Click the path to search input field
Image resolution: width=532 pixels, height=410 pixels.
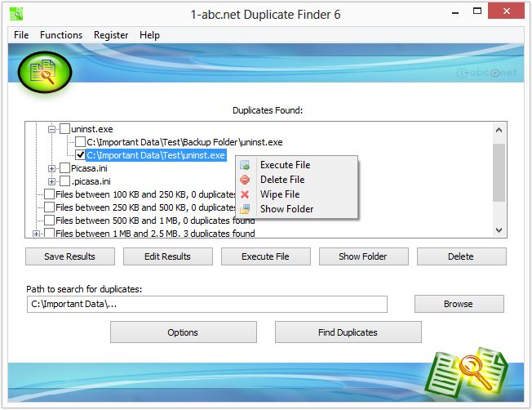coord(207,304)
